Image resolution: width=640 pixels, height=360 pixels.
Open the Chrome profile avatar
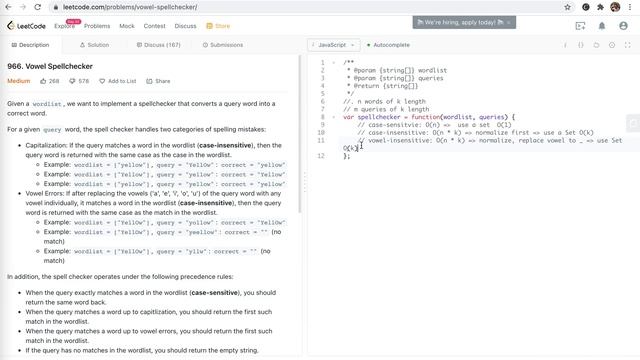point(615,7)
